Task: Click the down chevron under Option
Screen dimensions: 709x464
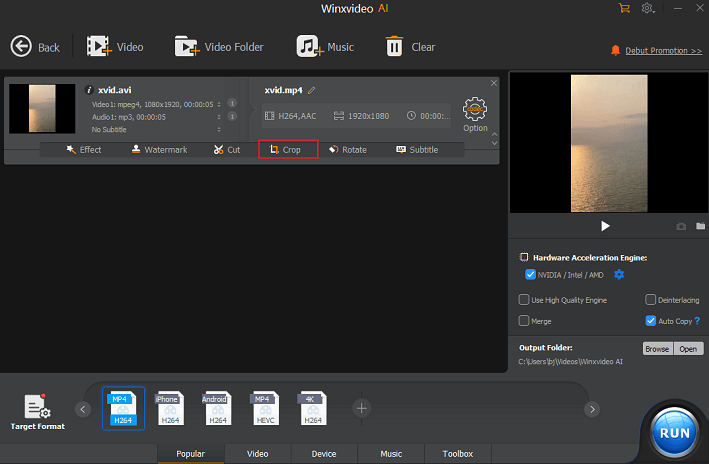Action: 495,143
